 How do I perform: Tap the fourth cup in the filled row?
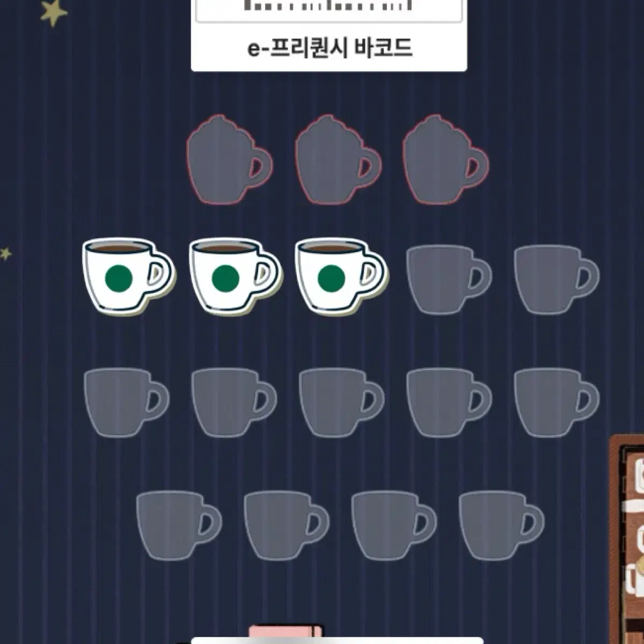click(x=449, y=279)
